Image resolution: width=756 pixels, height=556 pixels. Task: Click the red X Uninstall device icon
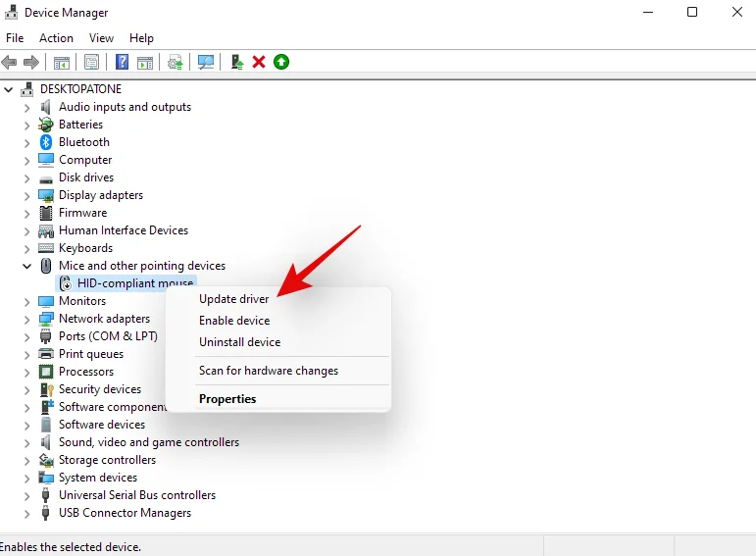[259, 62]
